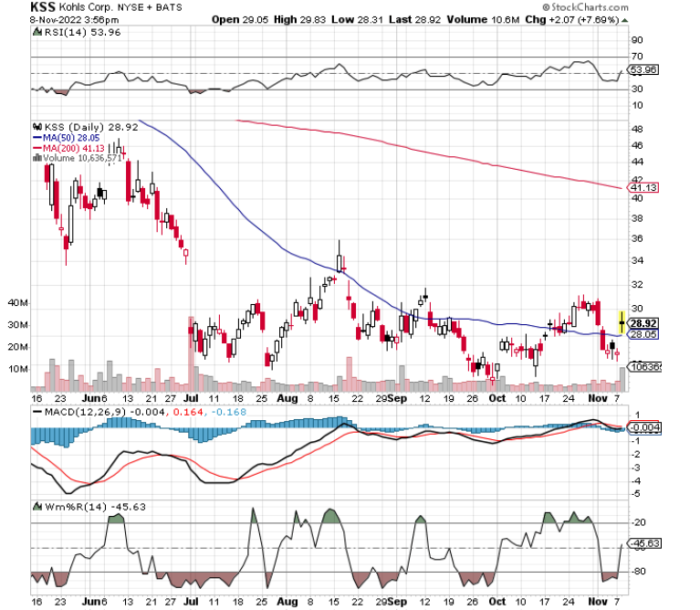700x610 pixels.
Task: Click the 'NYSE + BATS' exchange label
Action: 150,7
